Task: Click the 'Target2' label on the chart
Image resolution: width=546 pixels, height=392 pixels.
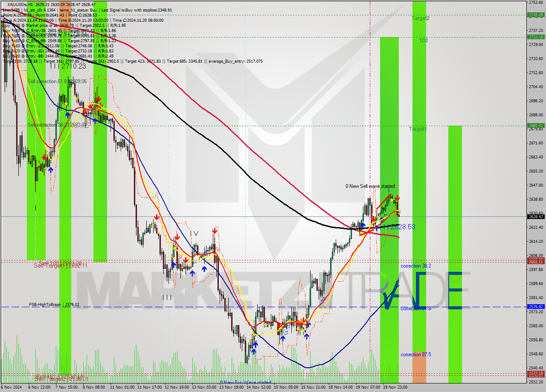Action: [421, 18]
